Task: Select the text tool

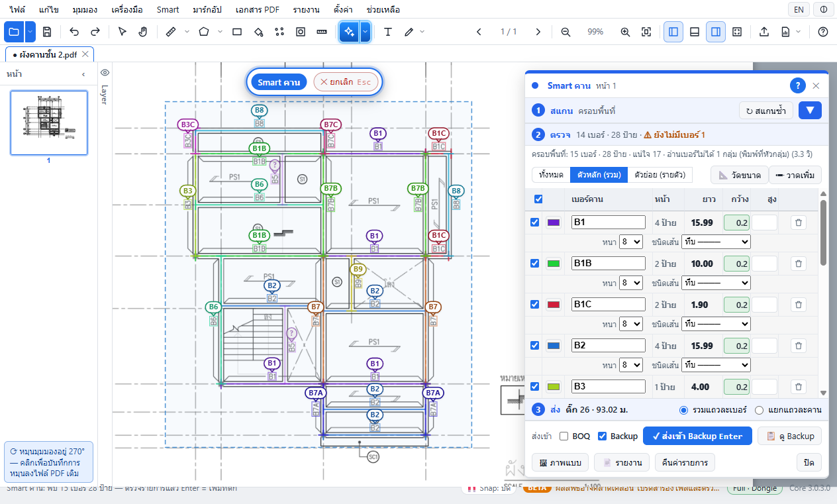Action: [x=388, y=32]
